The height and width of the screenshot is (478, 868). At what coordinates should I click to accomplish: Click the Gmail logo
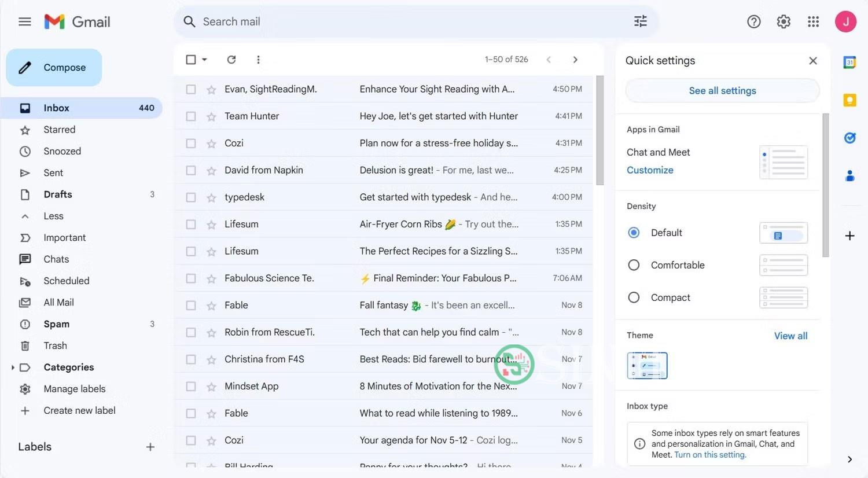pyautogui.click(x=77, y=22)
